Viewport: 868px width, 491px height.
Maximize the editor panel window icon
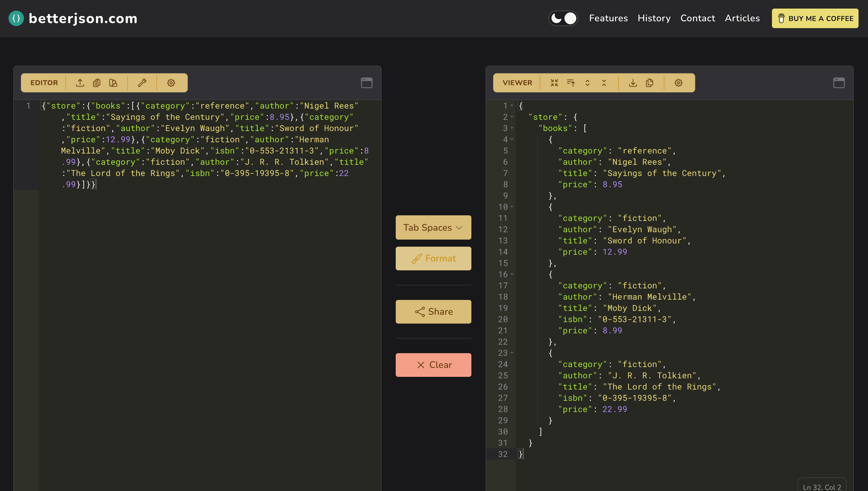[x=366, y=83]
